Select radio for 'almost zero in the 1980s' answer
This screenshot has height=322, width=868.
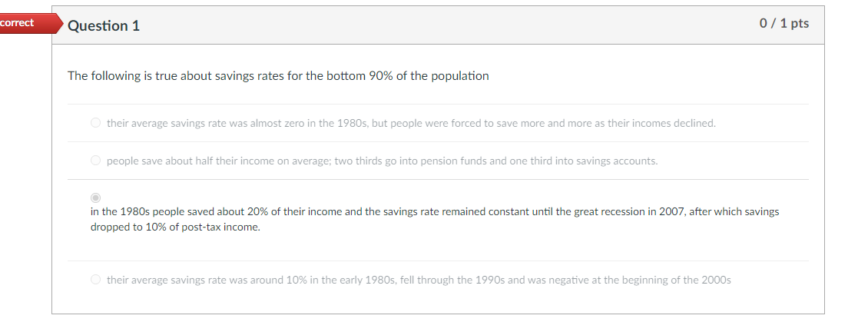pos(95,123)
